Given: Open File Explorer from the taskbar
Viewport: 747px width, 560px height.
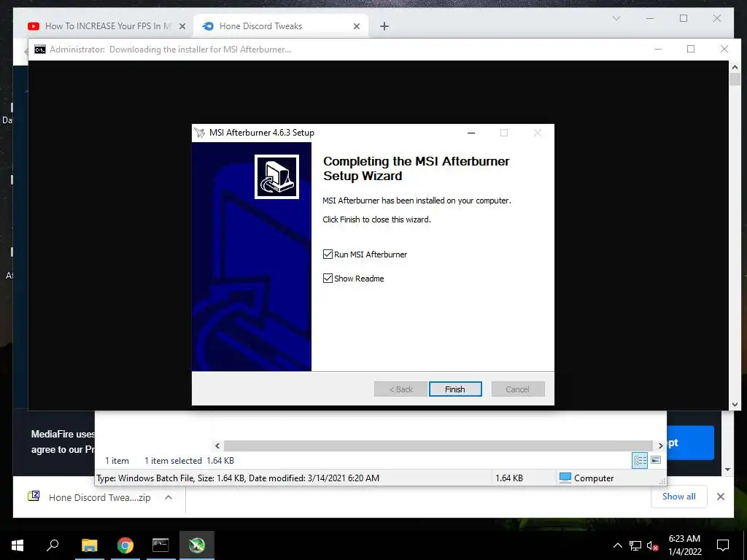Looking at the screenshot, I should point(89,545).
